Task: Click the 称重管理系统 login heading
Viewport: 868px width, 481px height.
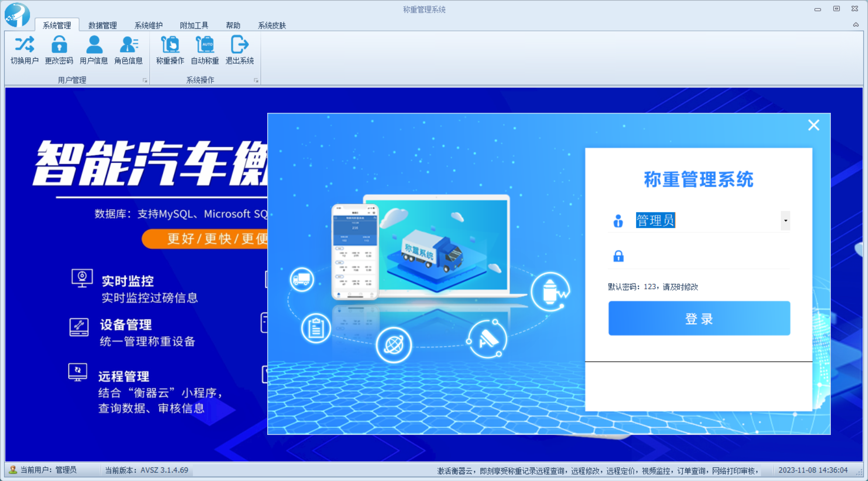Action: [699, 179]
